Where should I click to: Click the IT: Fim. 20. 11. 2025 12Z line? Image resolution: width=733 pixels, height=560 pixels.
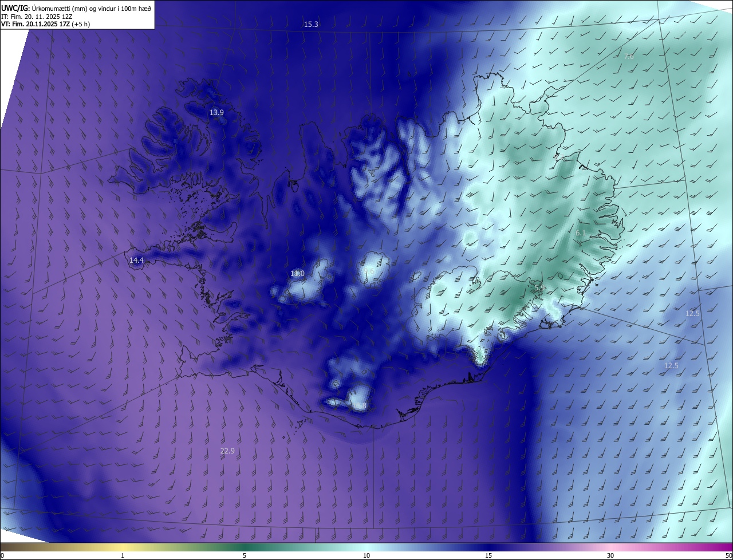[x=37, y=17]
